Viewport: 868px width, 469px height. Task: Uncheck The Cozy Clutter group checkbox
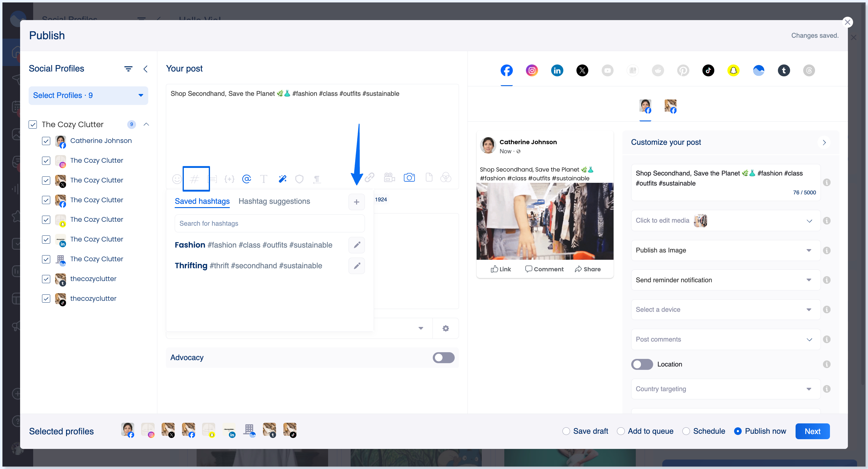33,125
